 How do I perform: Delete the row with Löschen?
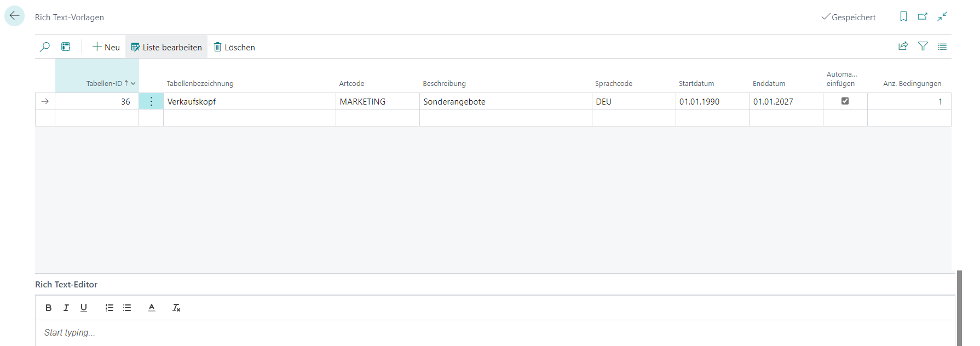(234, 47)
